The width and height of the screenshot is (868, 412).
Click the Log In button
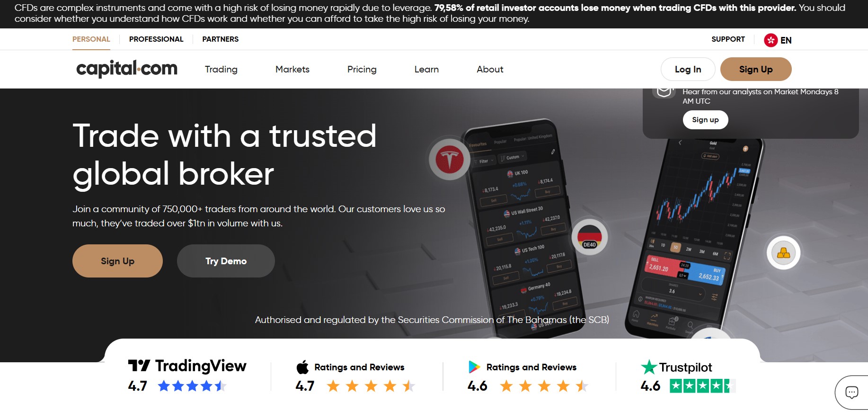point(688,69)
